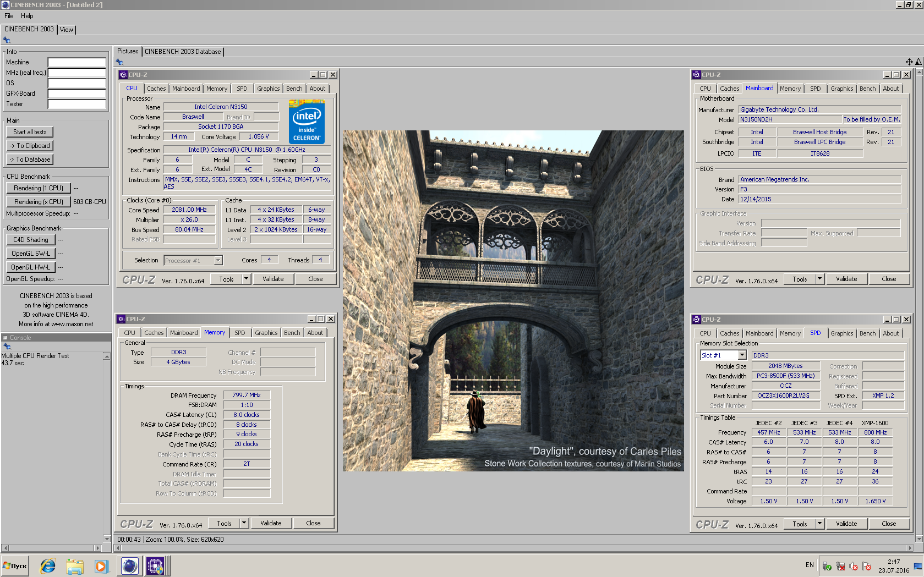Start all tests in Cinebench

click(30, 132)
